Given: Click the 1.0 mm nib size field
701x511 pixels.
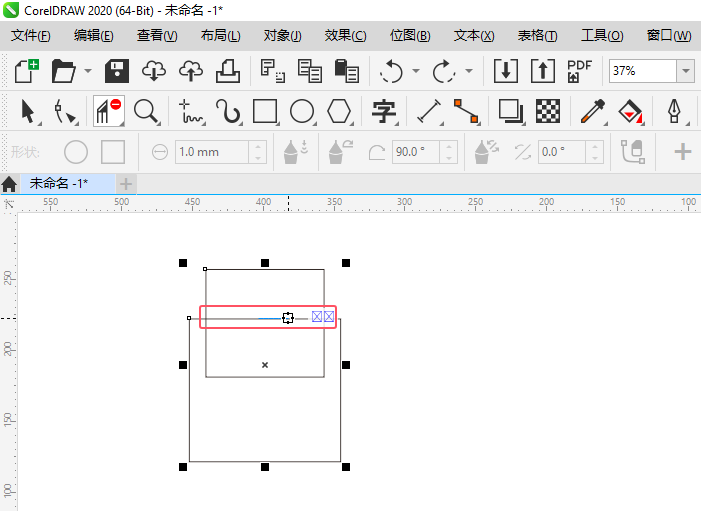Looking at the screenshot, I should [x=212, y=152].
